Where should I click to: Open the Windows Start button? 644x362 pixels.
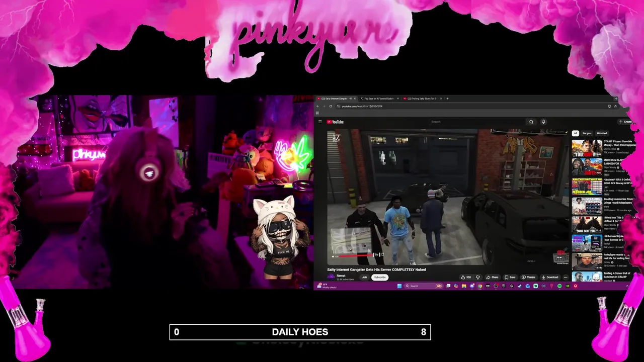[399, 286]
